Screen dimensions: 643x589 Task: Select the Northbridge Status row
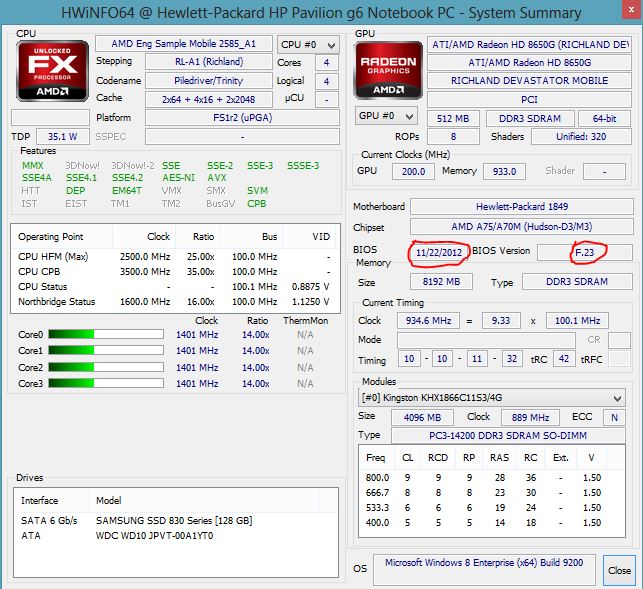click(x=176, y=301)
